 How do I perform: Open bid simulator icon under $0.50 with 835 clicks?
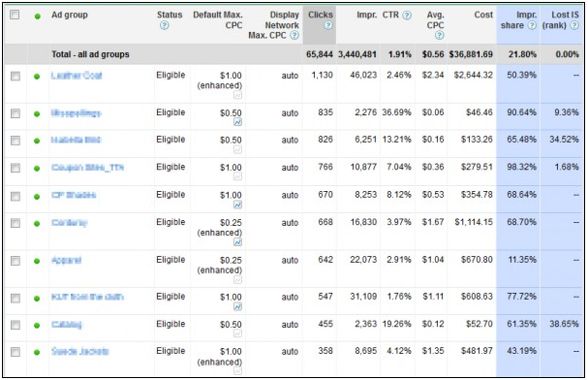click(x=237, y=122)
